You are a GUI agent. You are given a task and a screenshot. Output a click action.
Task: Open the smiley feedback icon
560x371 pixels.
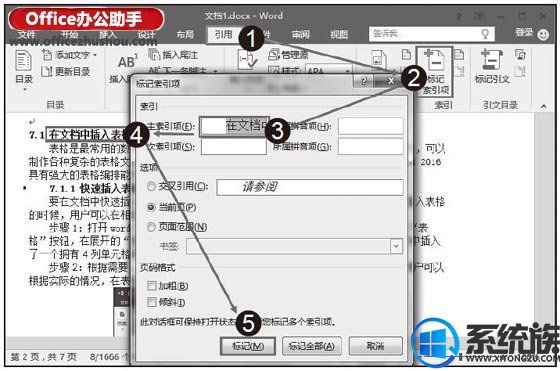coord(543,34)
